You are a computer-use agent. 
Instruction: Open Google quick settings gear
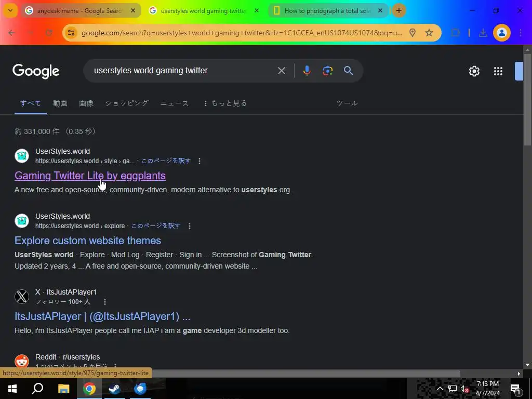pos(474,71)
